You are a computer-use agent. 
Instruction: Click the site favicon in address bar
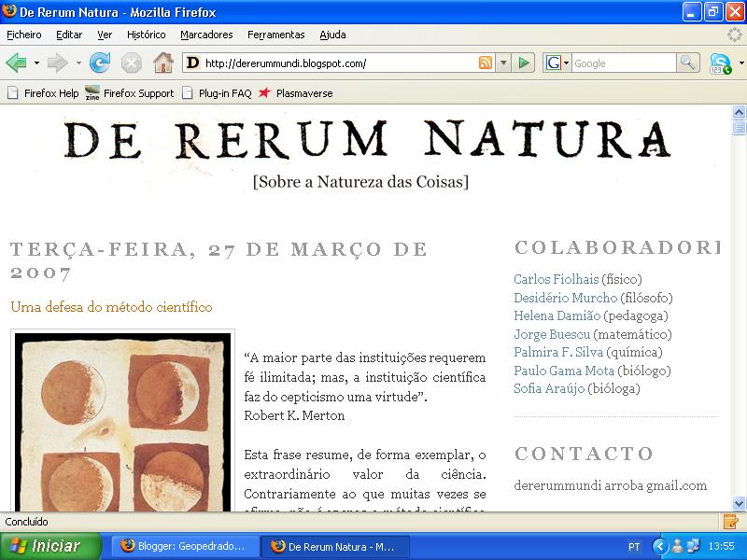click(192, 63)
